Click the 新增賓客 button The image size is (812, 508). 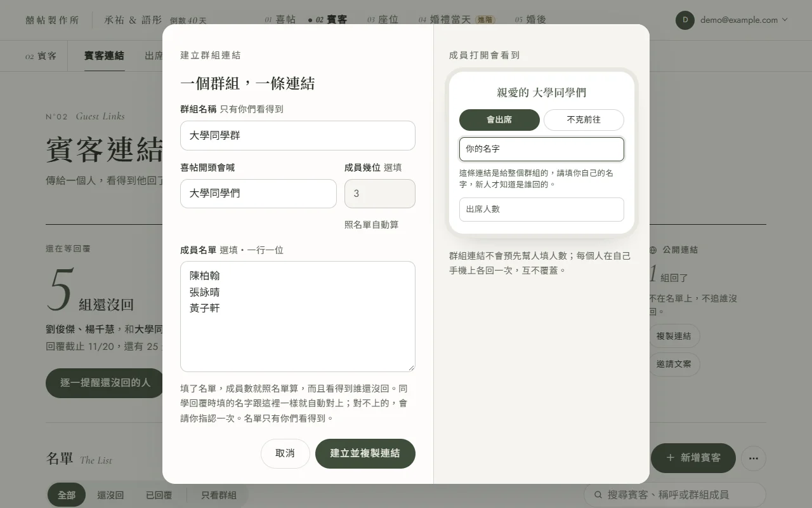click(693, 458)
